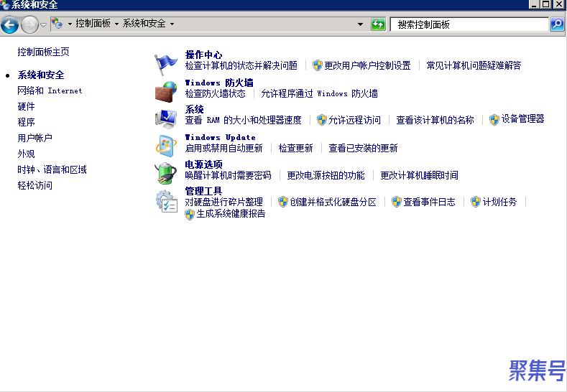The width and height of the screenshot is (567, 392).
Task: Click the Administrative Tools gear icon
Action: click(166, 202)
